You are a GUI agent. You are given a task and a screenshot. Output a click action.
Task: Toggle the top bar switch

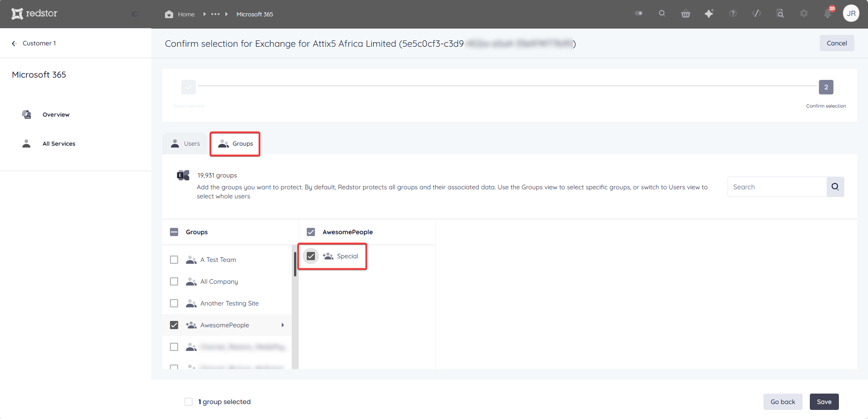pos(639,14)
